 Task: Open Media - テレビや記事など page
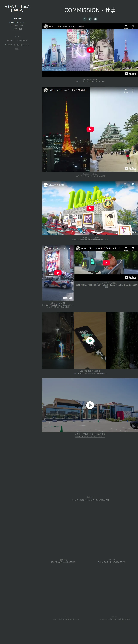coord(17,40)
